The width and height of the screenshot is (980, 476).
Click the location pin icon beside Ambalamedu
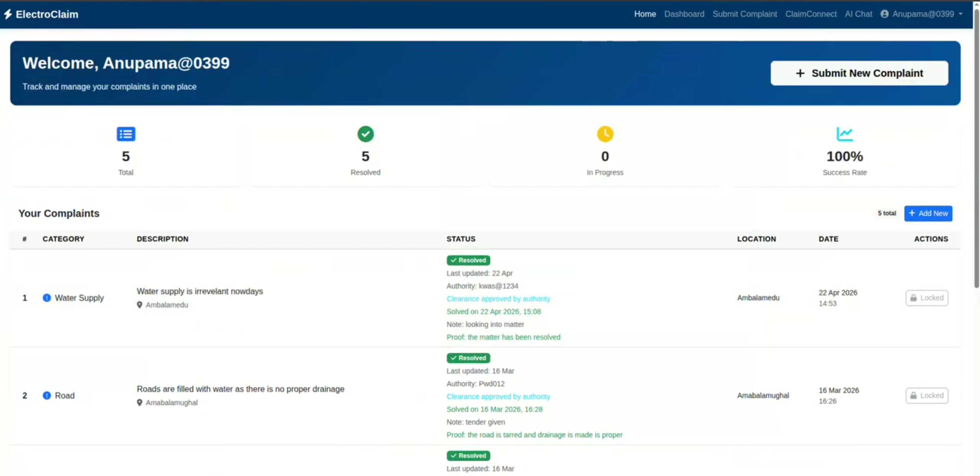point(139,305)
